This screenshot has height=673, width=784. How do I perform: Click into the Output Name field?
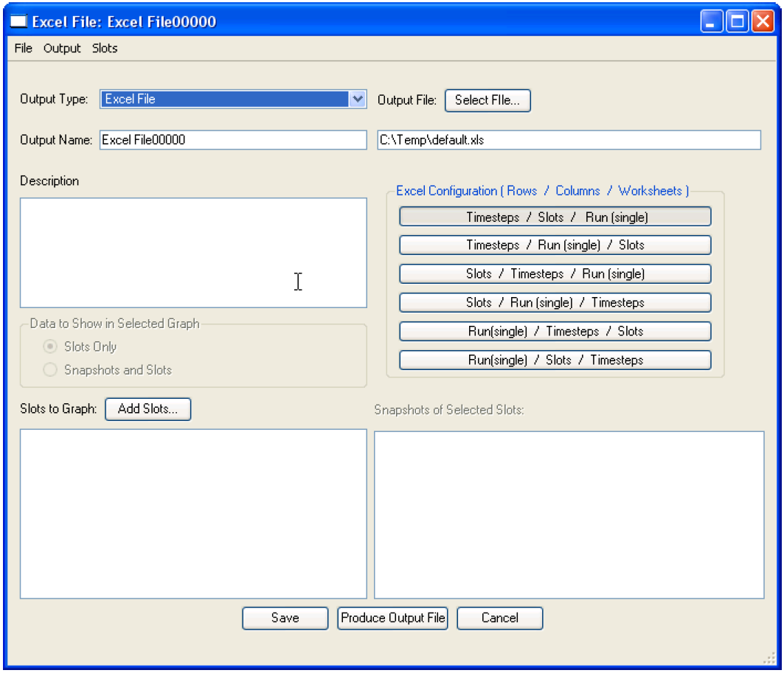232,140
